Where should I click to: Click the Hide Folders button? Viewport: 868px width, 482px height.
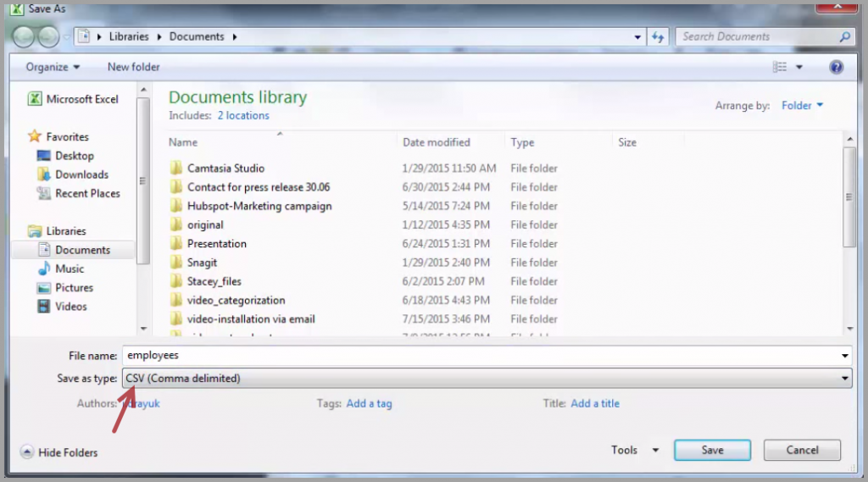[58, 452]
